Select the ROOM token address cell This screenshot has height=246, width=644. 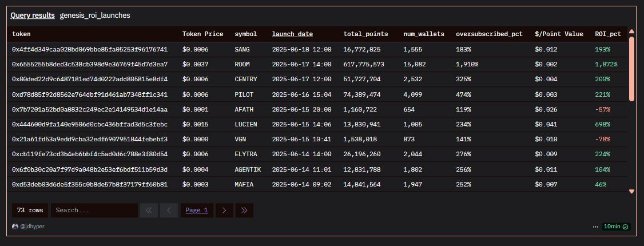click(x=90, y=65)
